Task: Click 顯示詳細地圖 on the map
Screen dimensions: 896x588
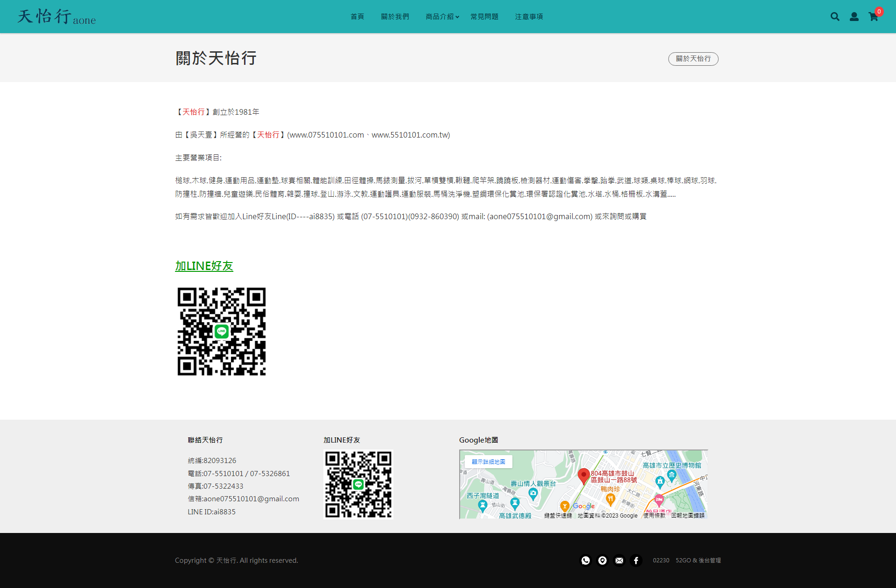Action: (x=489, y=462)
